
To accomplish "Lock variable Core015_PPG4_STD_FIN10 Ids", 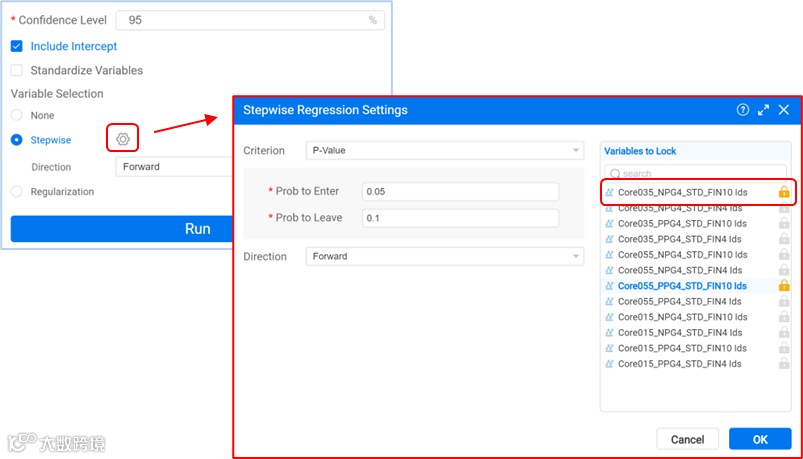I will [784, 348].
